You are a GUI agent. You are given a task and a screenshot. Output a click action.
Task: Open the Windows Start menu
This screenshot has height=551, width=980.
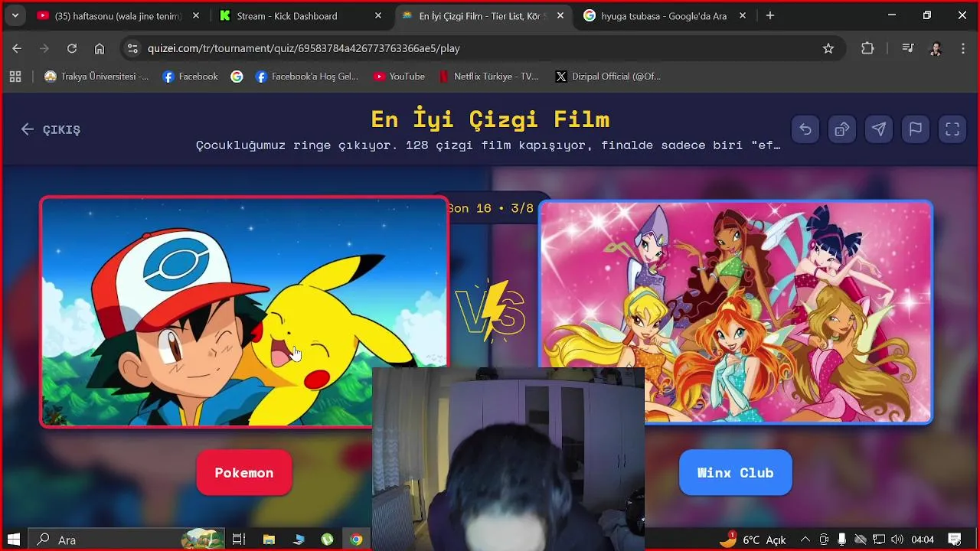[14, 540]
